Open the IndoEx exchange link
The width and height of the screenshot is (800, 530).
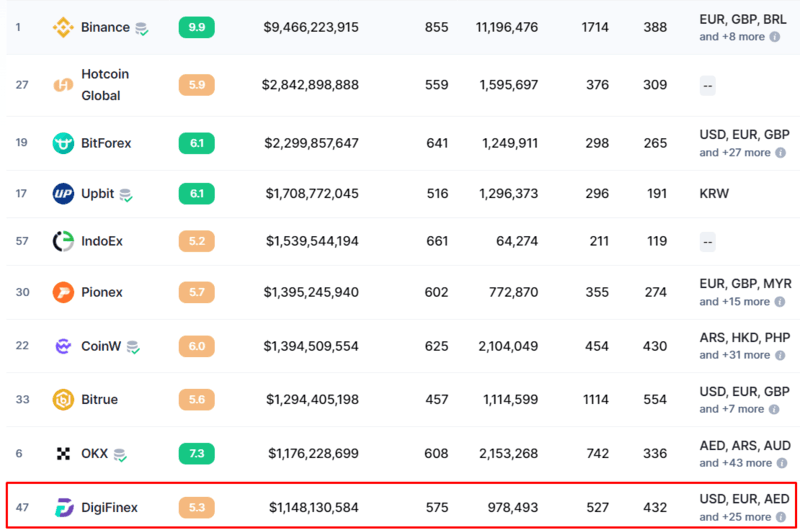coord(102,241)
